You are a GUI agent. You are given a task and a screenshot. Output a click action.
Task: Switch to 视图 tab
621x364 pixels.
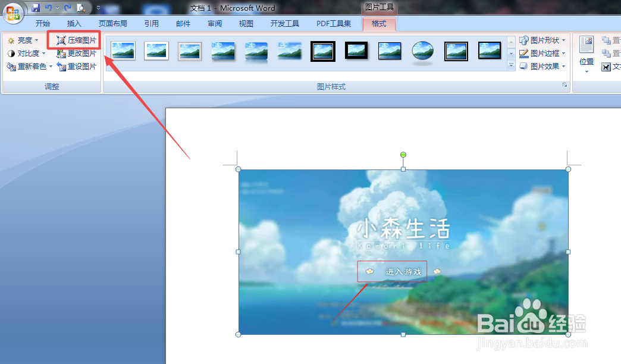point(246,24)
